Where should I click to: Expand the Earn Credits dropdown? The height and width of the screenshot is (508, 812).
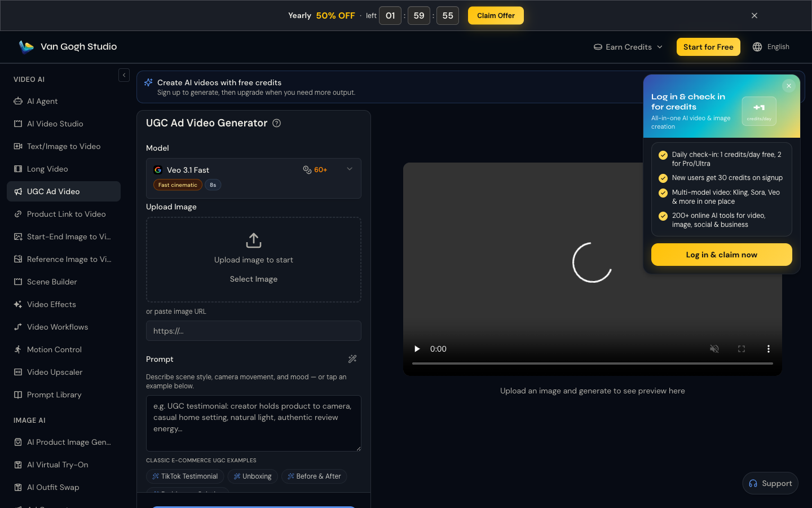(628, 47)
